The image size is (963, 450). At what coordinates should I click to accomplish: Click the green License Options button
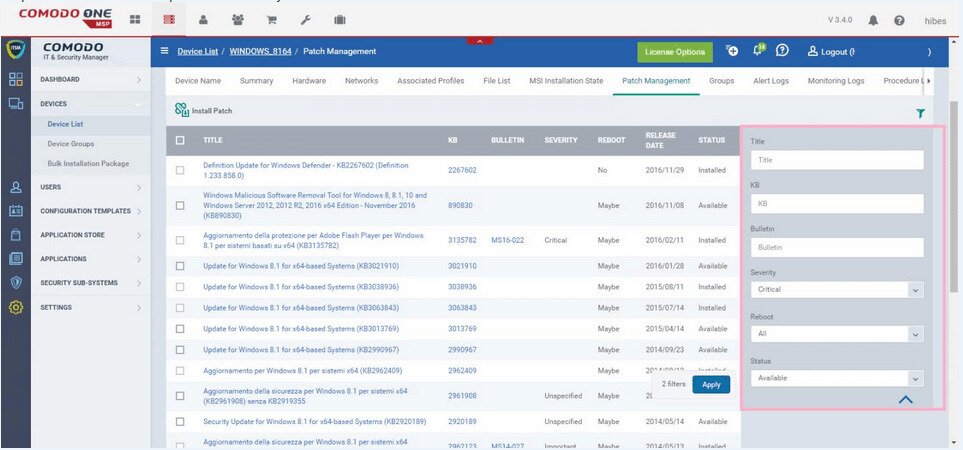point(675,52)
